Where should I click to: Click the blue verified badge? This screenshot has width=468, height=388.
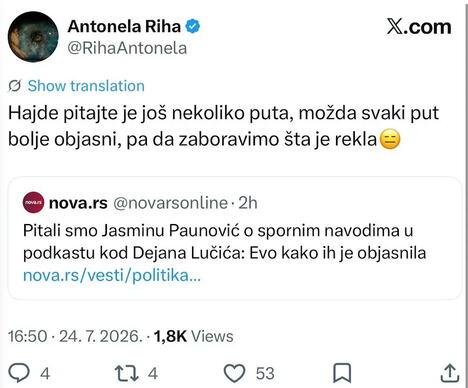coord(193,26)
